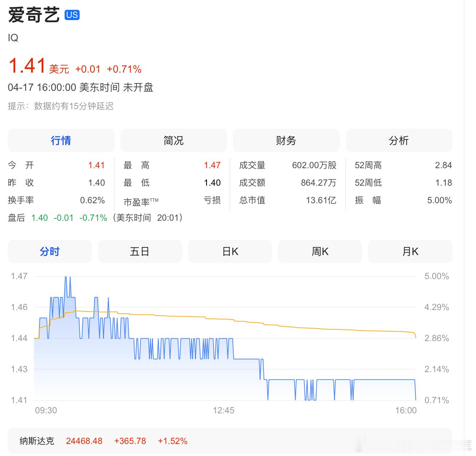
Task: Click the Nasdaq change +365.78
Action: pos(130,441)
